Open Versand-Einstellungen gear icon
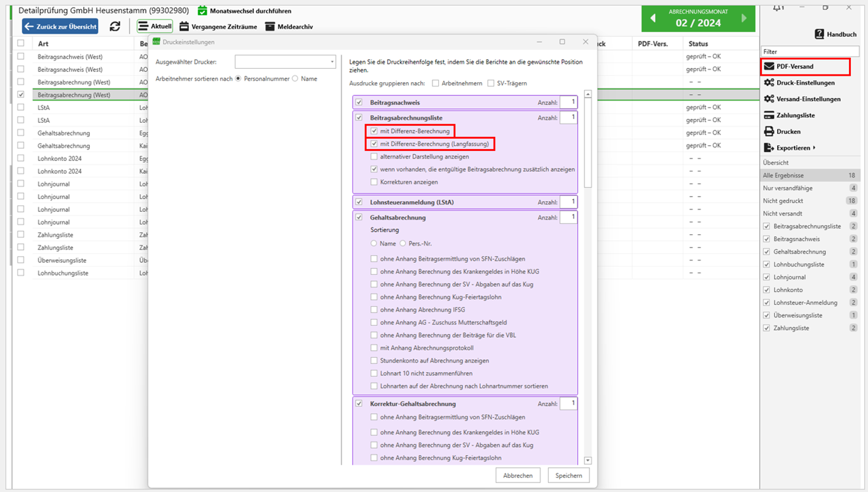 pos(769,99)
